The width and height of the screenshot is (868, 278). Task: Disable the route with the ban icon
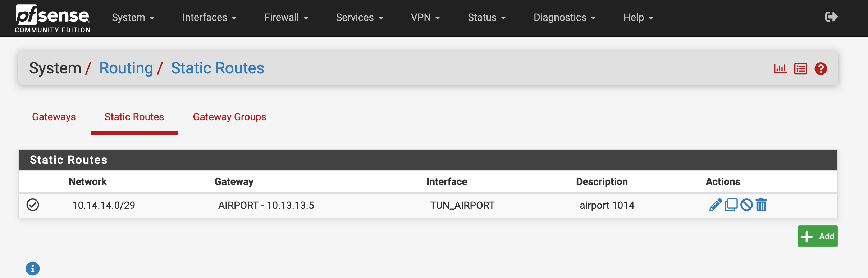point(746,205)
